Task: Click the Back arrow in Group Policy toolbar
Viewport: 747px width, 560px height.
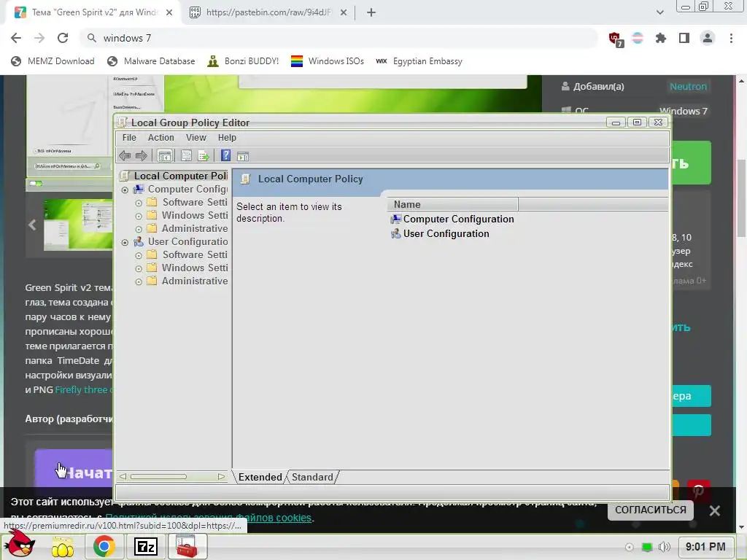Action: (x=125, y=156)
